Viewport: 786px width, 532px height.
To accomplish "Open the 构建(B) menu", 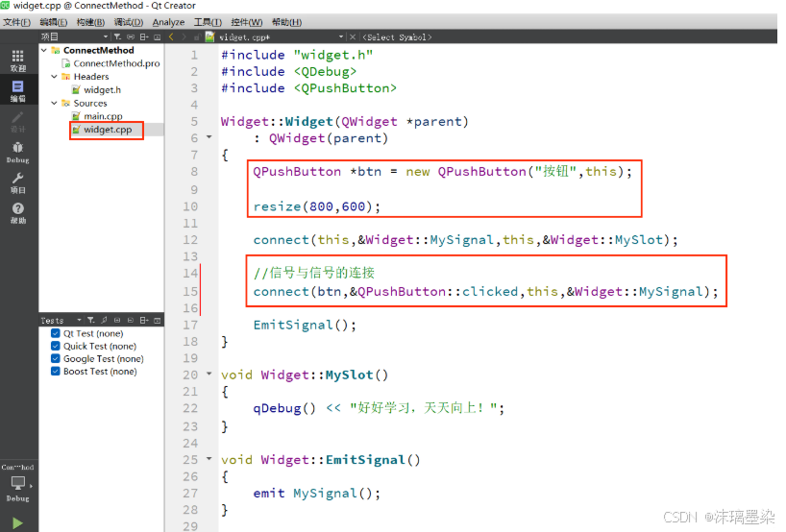I will (x=90, y=22).
